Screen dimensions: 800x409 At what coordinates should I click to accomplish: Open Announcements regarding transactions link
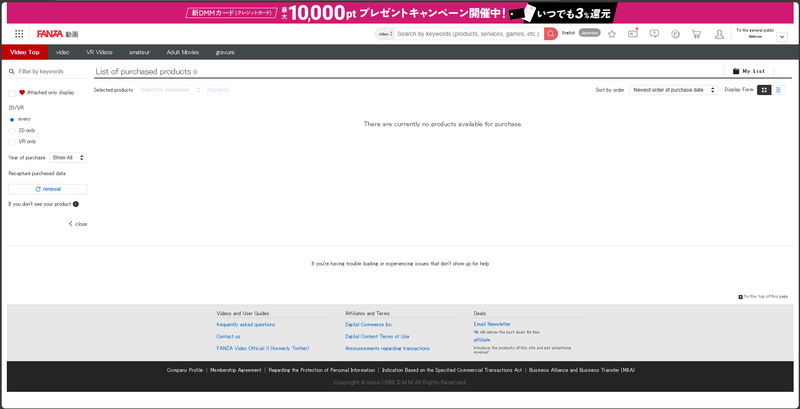click(387, 348)
